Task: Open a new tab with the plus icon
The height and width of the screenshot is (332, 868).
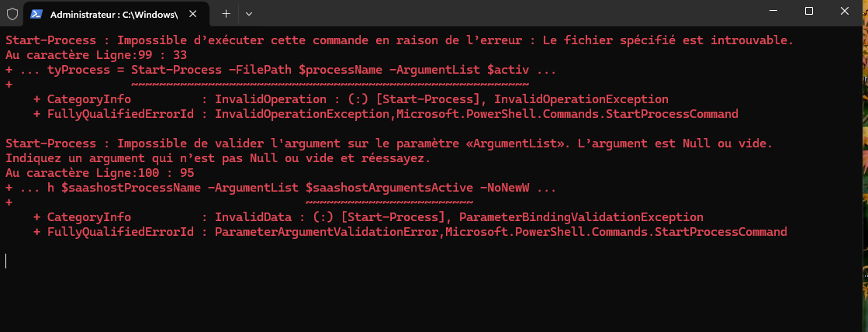Action: pyautogui.click(x=226, y=13)
